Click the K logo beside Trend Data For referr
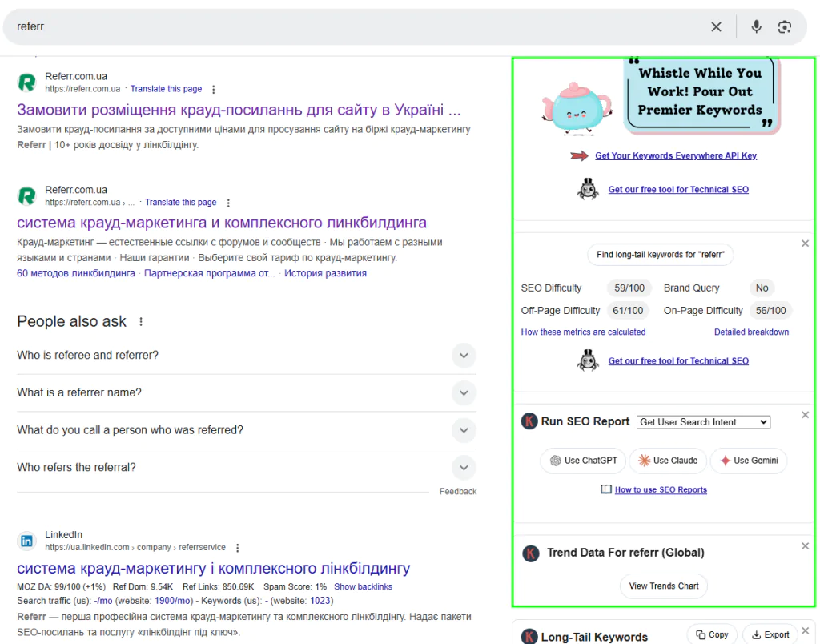Image resolution: width=820 pixels, height=644 pixels. pos(531,553)
